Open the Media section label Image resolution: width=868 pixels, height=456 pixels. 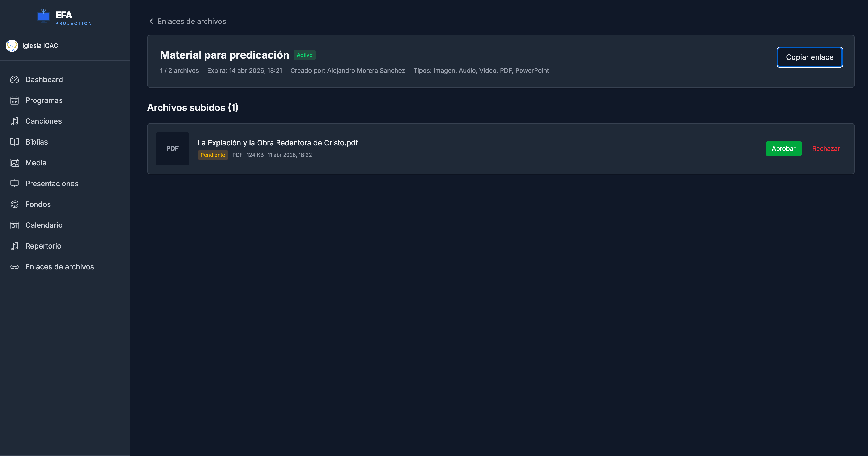coord(36,163)
